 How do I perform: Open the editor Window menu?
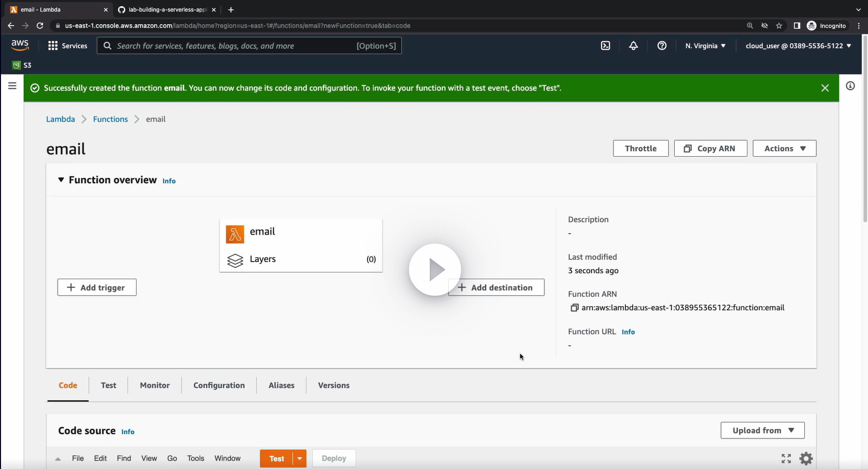(x=227, y=458)
